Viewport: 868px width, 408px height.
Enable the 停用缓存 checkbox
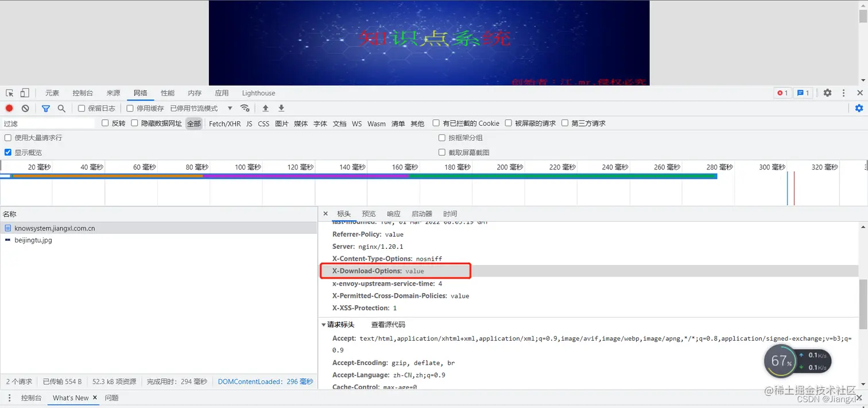click(x=130, y=108)
